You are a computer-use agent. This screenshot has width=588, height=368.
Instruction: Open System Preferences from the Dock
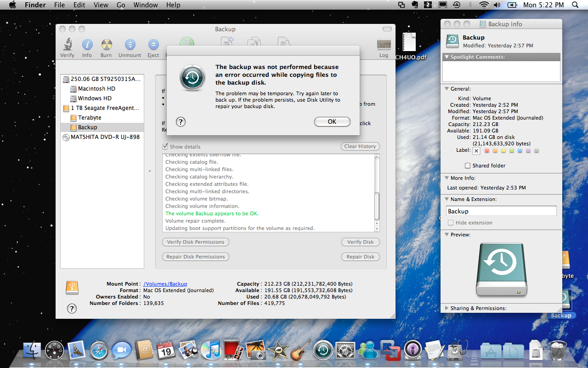345,351
